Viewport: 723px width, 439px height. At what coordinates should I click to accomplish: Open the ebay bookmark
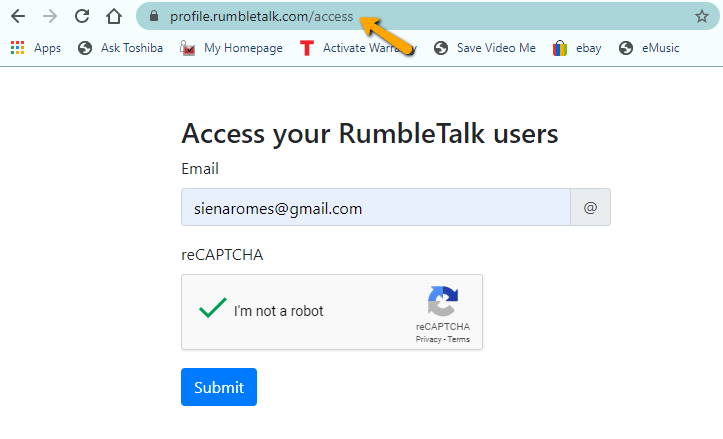(x=577, y=48)
